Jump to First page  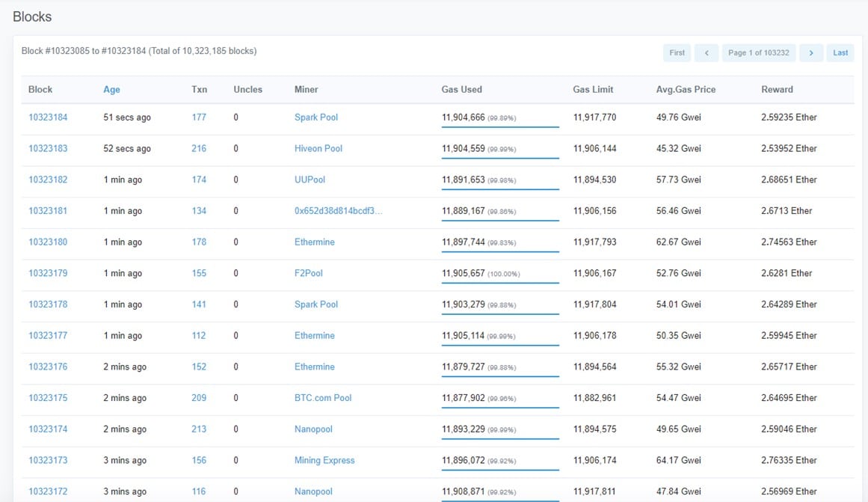click(677, 52)
